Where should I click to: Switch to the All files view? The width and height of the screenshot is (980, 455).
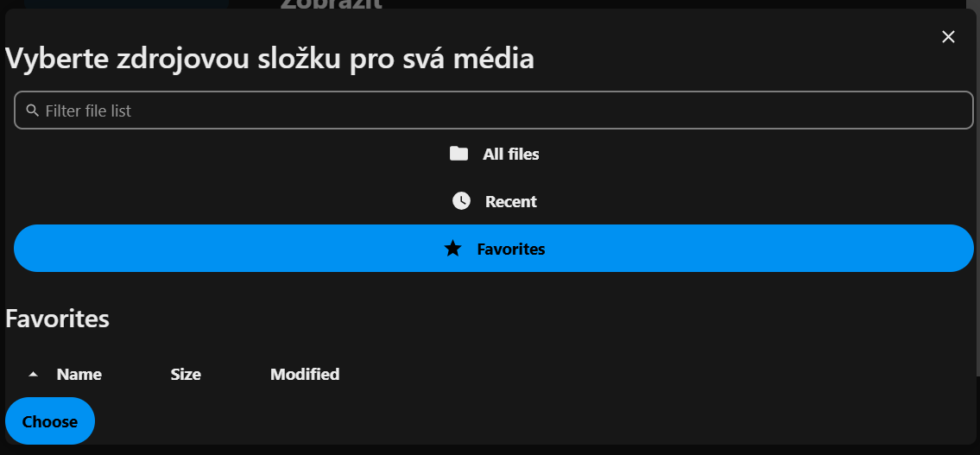click(x=494, y=154)
